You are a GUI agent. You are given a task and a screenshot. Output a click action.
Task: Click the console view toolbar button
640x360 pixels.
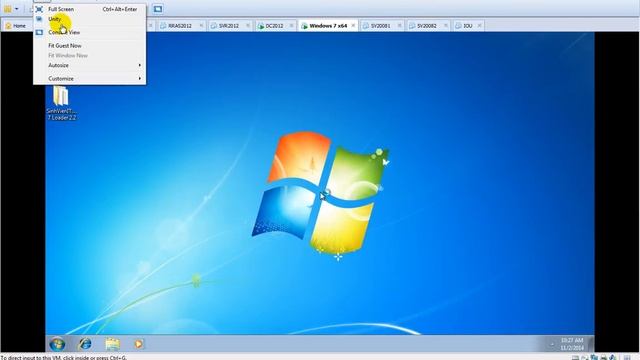(x=158, y=9)
